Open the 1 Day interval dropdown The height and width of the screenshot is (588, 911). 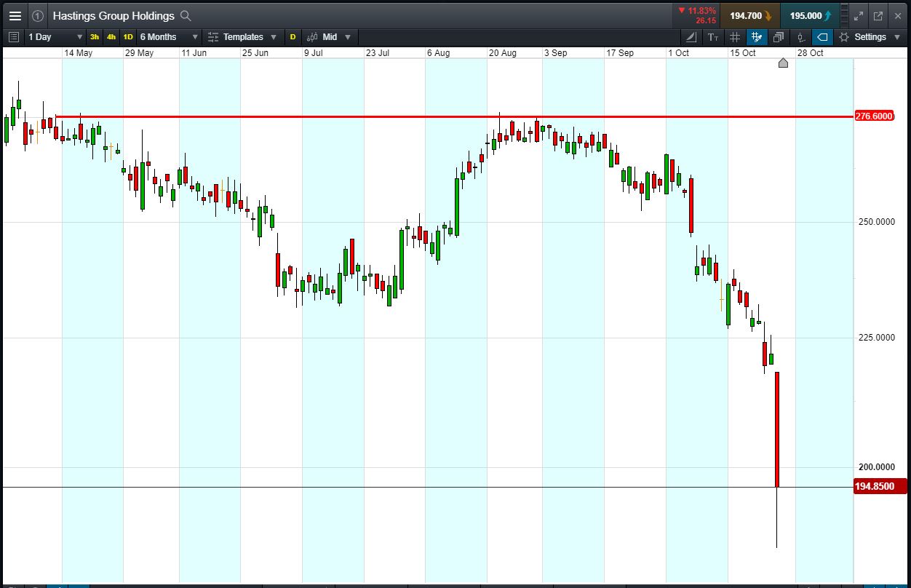(x=56, y=37)
